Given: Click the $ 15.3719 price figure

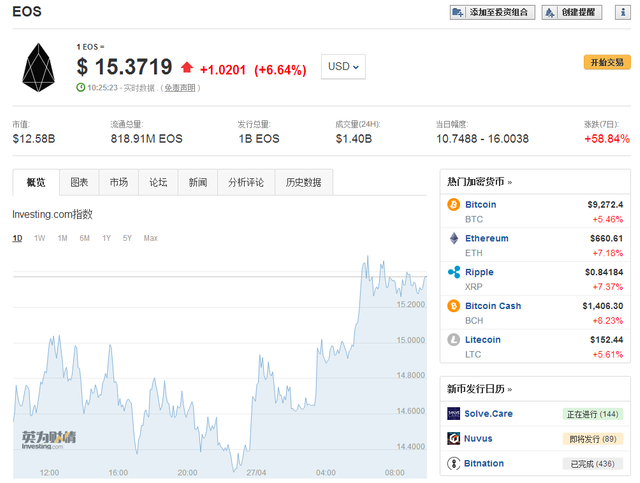Looking at the screenshot, I should pyautogui.click(x=124, y=67).
